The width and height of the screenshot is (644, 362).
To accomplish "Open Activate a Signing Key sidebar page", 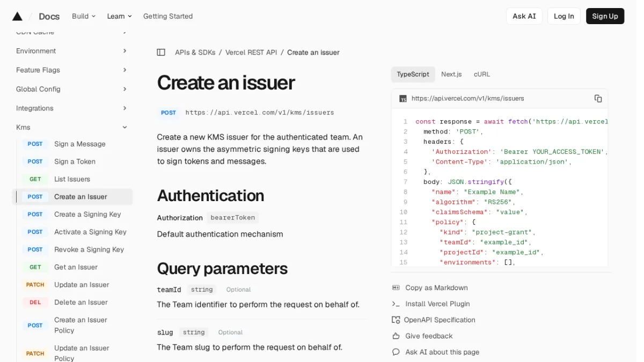I will point(90,232).
